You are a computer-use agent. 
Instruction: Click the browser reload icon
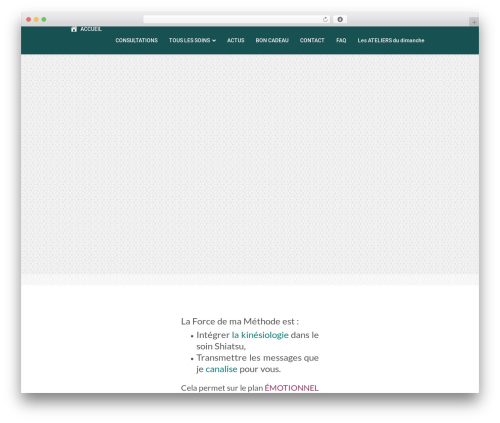click(x=325, y=20)
